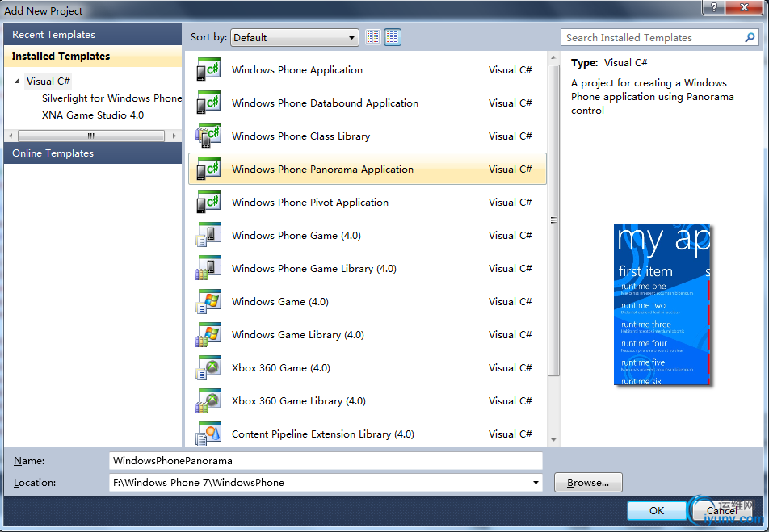Click the search magnifier icon
This screenshot has width=769, height=532.
coord(750,37)
